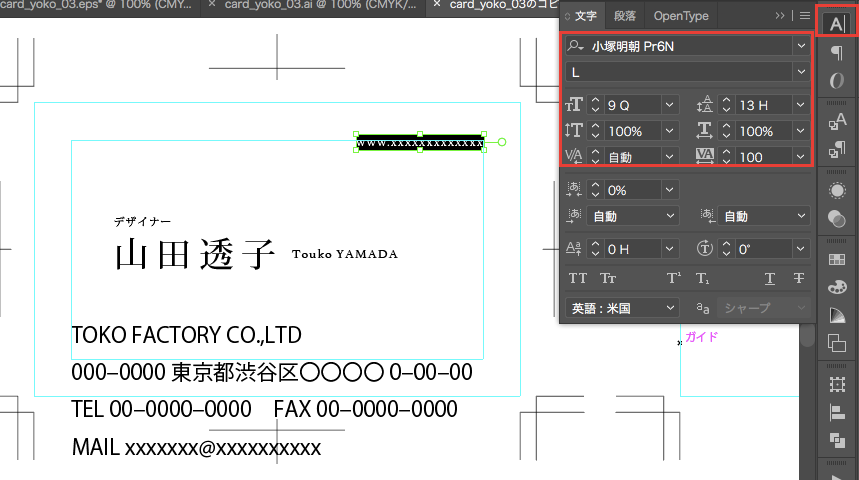Open the Color palette panel icon
The image size is (859, 480).
pyautogui.click(x=836, y=287)
